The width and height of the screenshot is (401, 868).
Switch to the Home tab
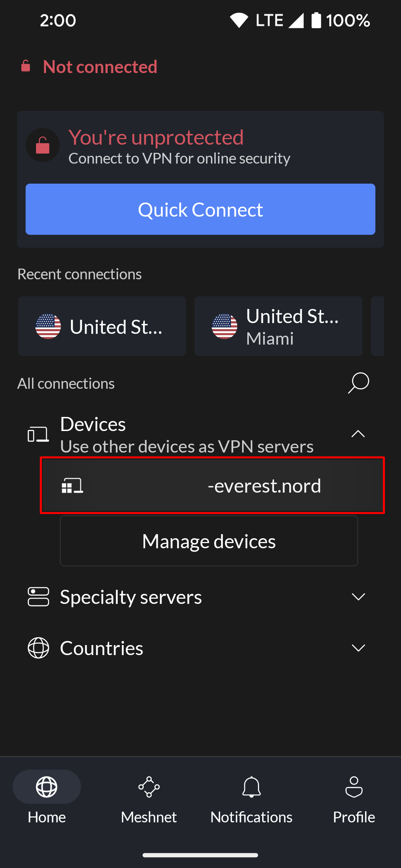(47, 797)
